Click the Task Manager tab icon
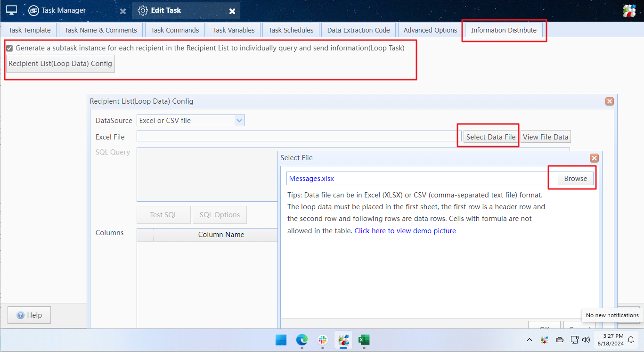 click(x=33, y=10)
